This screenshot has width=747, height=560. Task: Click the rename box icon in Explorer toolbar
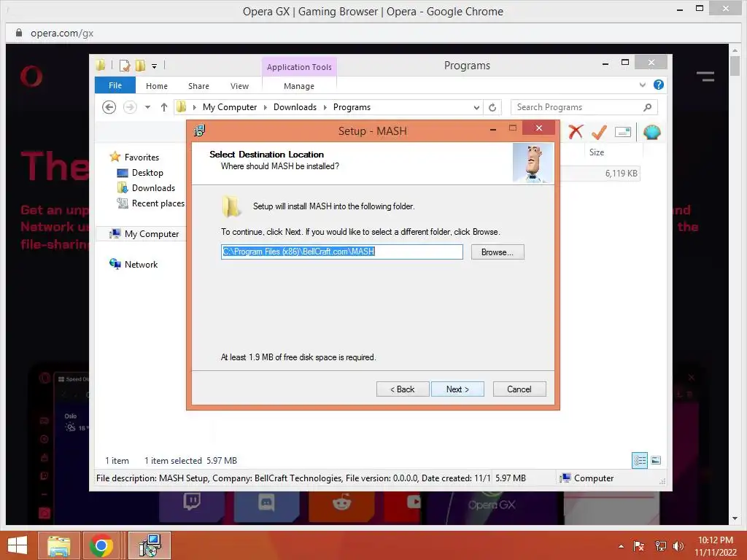623,132
